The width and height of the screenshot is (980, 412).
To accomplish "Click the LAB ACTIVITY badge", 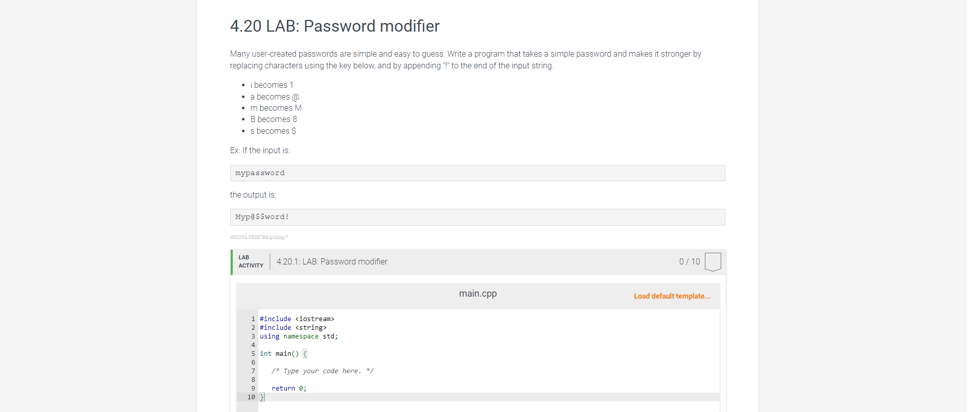I will pos(251,261).
